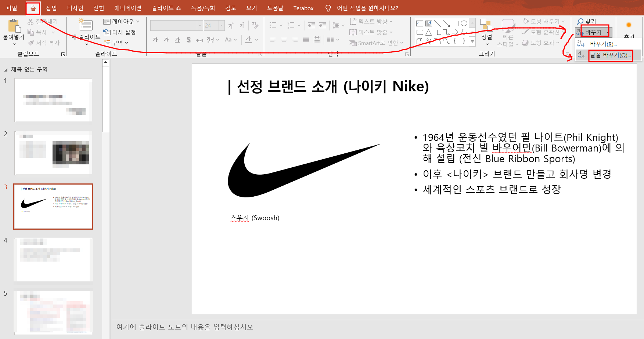Click the Copy (복사) icon

pyautogui.click(x=31, y=32)
